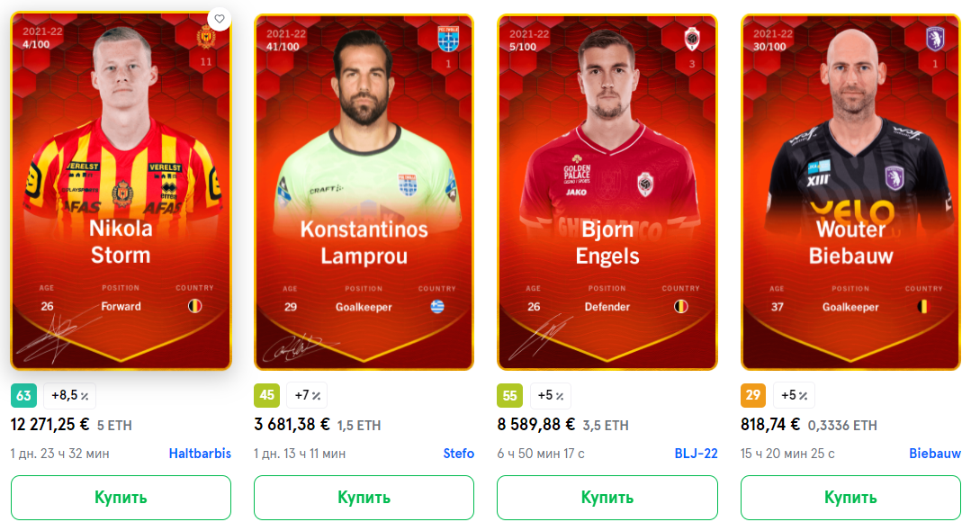Click the Beerschot crest on Biebauw's card
Screen dimensions: 980x531
[935, 40]
